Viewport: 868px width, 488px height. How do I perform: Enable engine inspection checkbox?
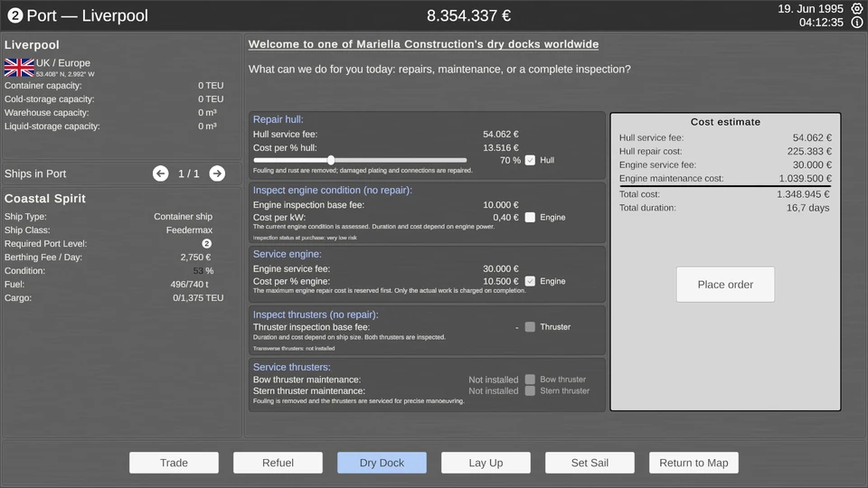[x=530, y=218]
